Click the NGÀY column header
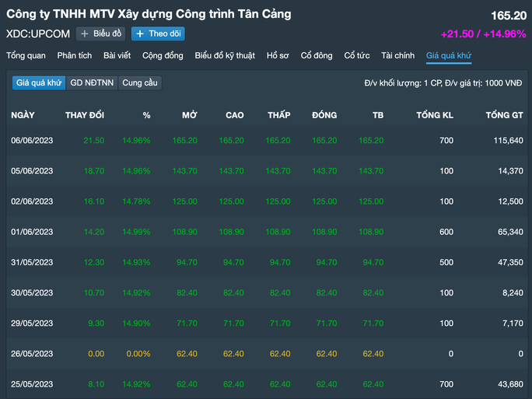 (x=23, y=115)
